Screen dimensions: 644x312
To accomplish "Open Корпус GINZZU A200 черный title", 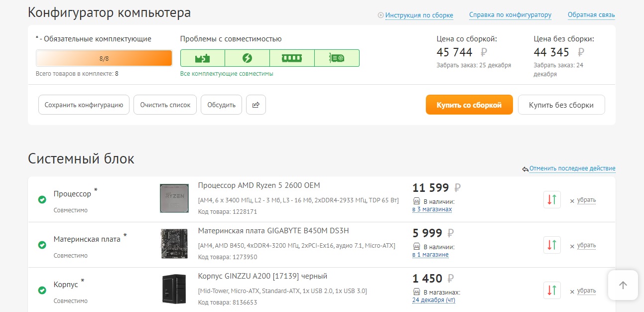I will (262, 276).
